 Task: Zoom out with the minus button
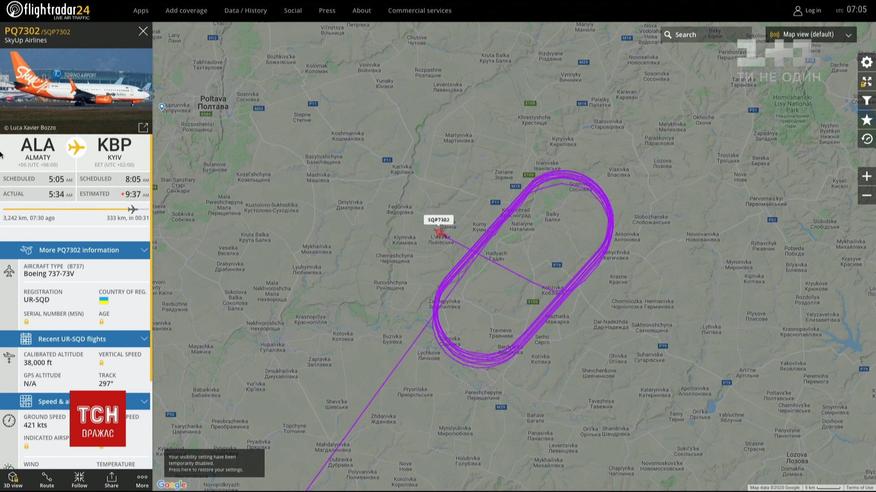867,195
